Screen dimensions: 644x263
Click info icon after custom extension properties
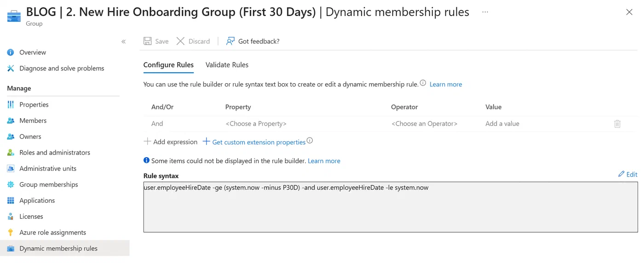coord(310,141)
